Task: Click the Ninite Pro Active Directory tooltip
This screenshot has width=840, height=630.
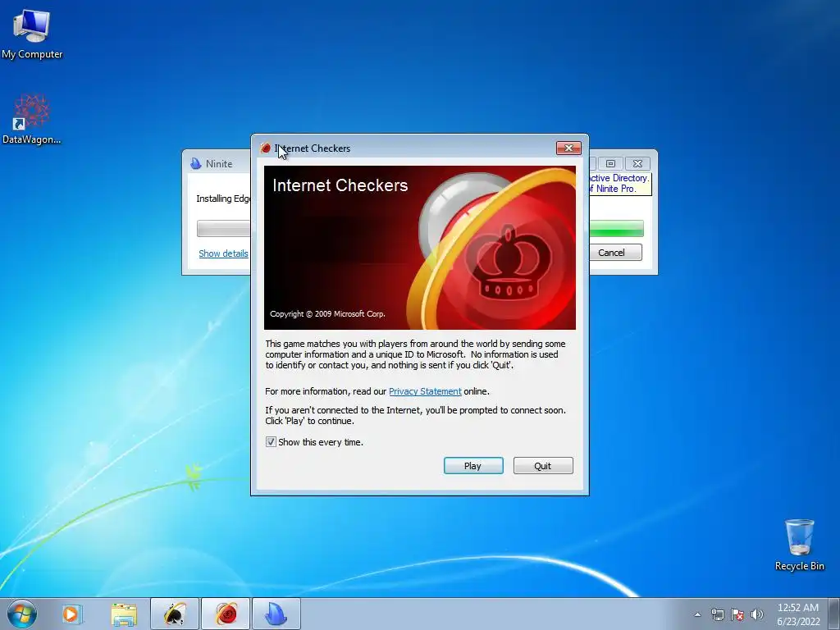Action: click(x=620, y=183)
